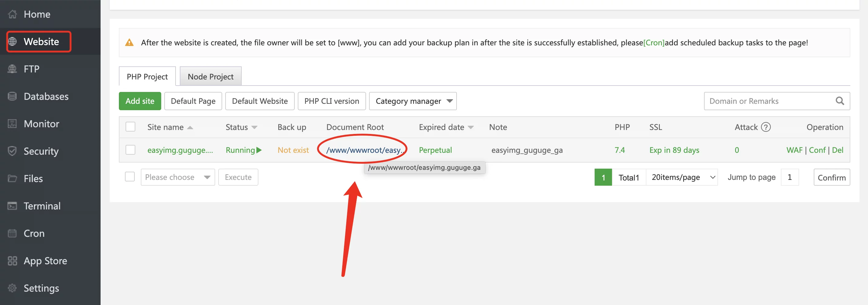Click the green Add site button
This screenshot has width=868, height=305.
140,101
